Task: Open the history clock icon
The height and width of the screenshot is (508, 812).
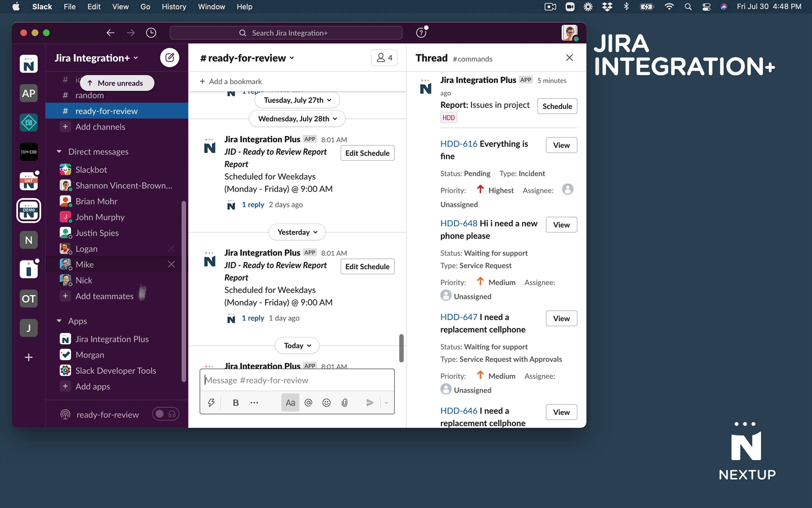Action: 151,33
